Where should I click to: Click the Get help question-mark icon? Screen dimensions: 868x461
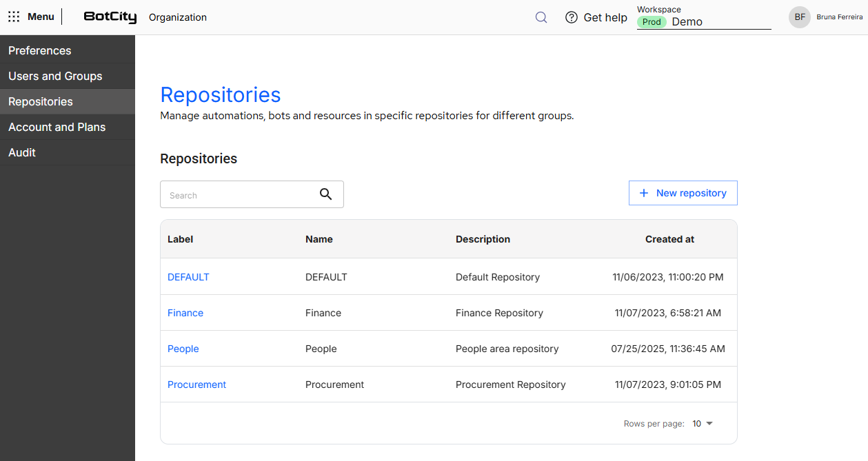(571, 17)
